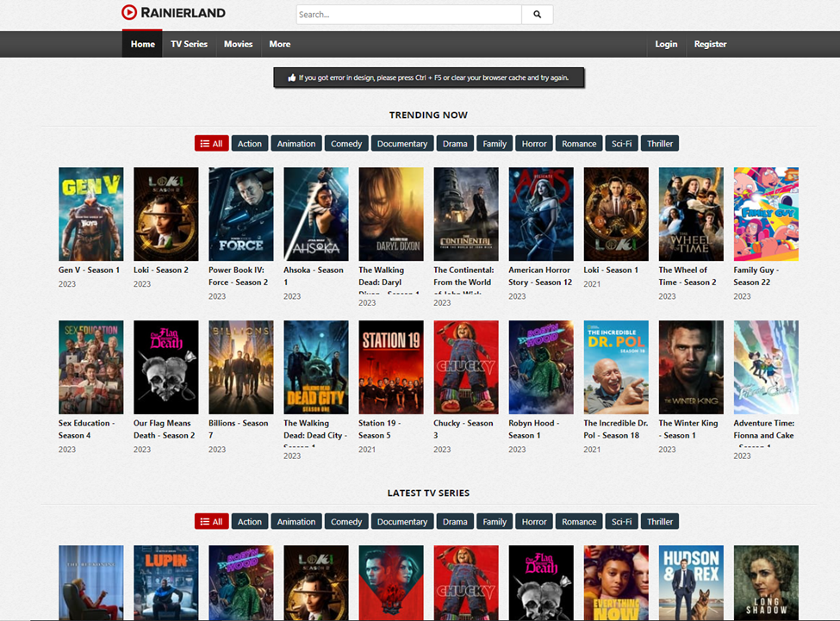Click 'Sex Education - Season 4' title link
The image size is (840, 621).
87,429
